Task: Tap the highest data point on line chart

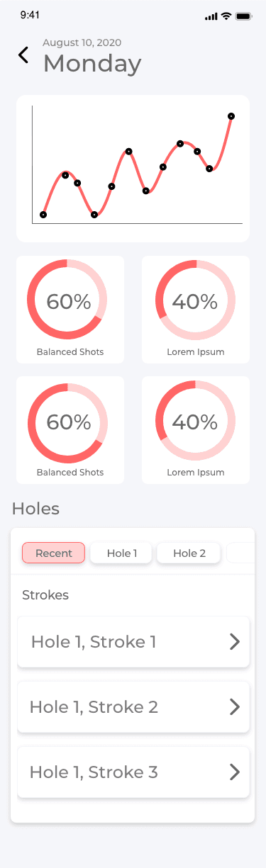Action: (231, 116)
